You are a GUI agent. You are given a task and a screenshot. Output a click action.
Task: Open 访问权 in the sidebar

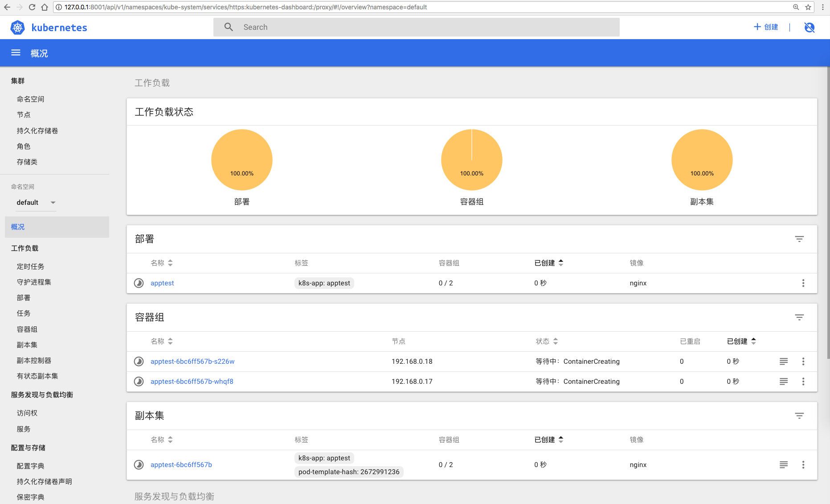(x=27, y=413)
